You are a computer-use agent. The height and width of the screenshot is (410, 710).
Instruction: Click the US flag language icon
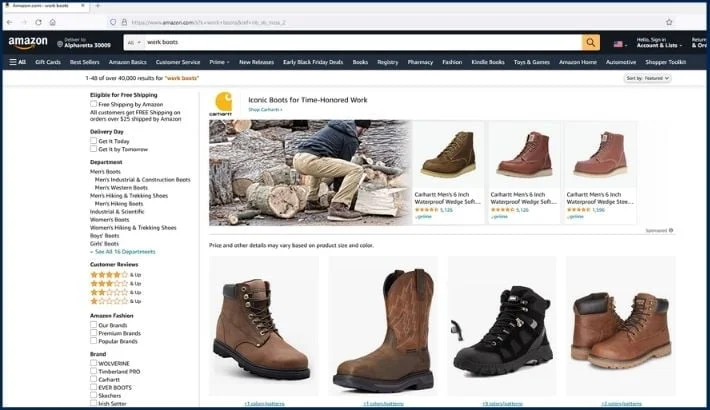618,44
